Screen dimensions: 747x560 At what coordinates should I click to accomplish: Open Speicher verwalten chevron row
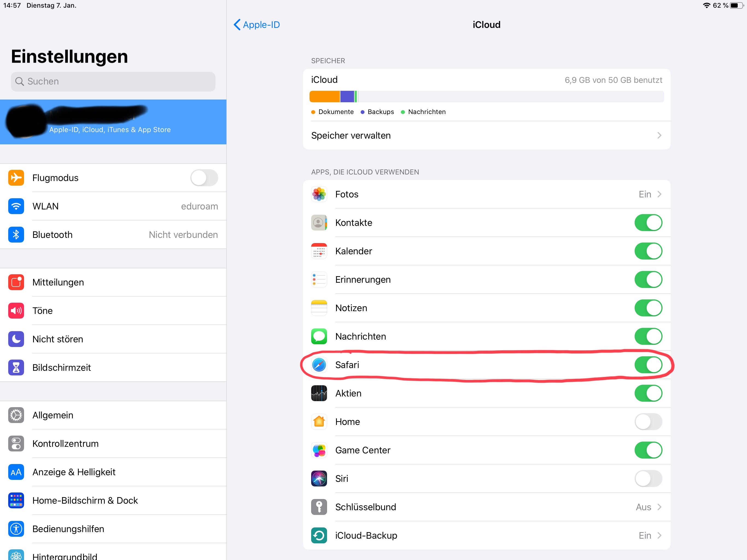(486, 135)
